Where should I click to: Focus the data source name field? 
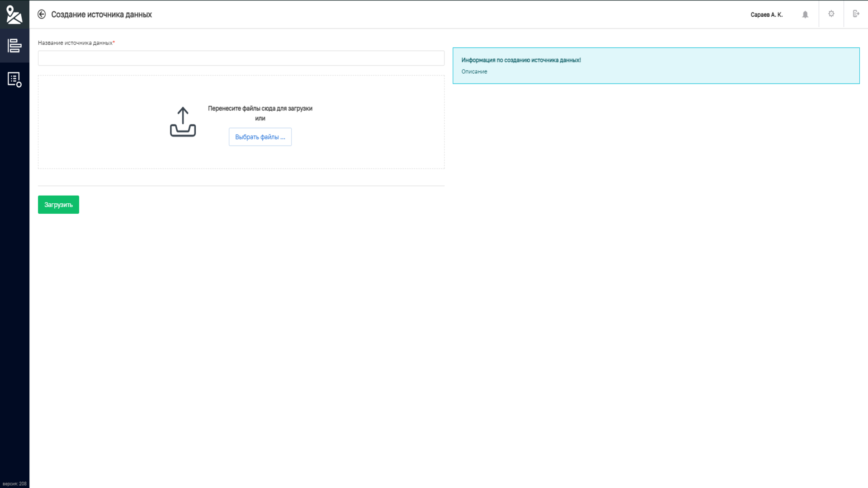241,58
